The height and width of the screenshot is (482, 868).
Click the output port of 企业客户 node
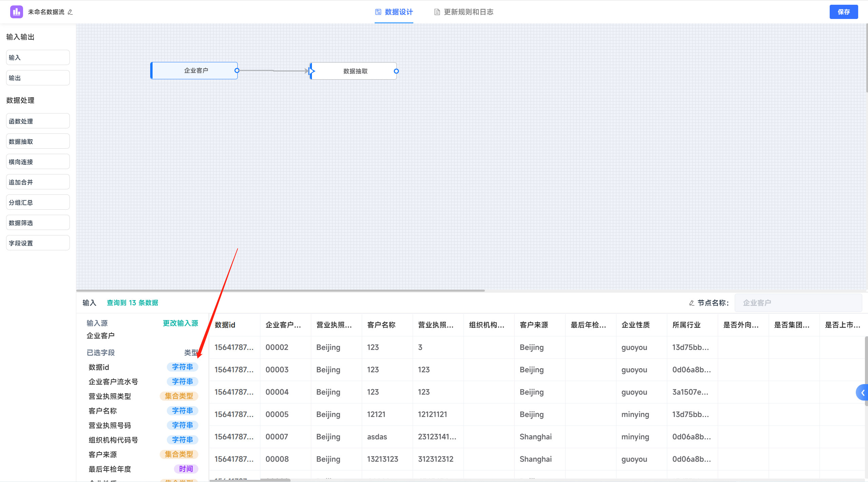click(x=237, y=70)
